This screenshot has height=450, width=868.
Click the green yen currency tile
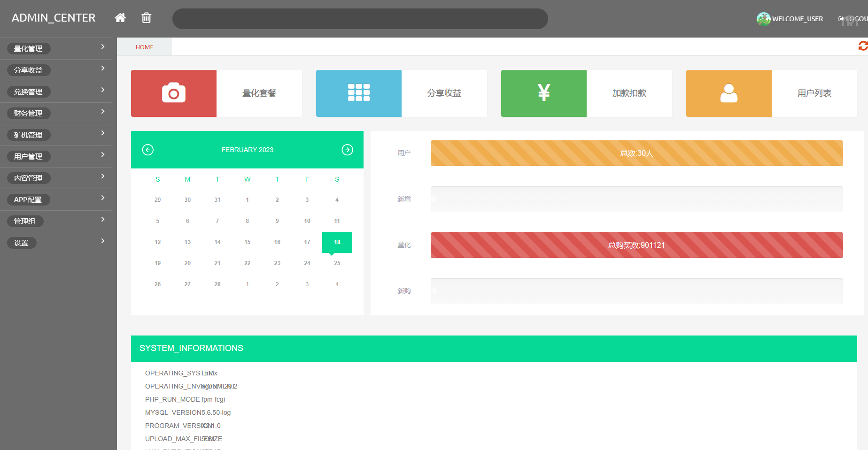click(544, 93)
